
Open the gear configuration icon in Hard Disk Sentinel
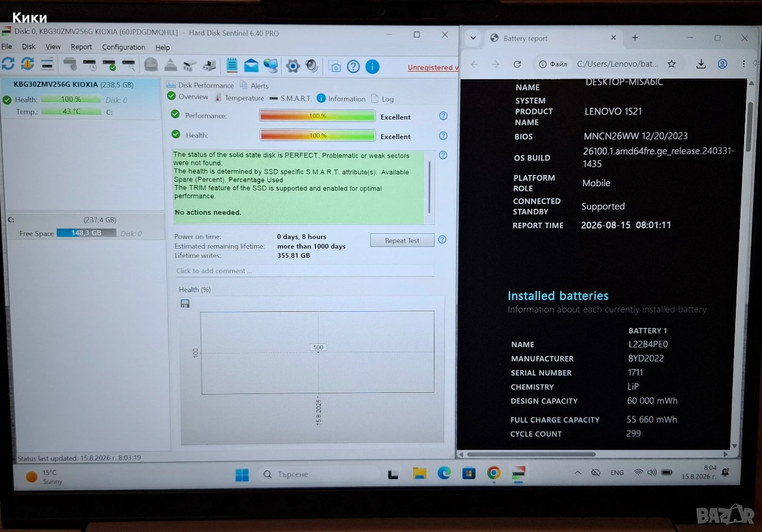click(293, 66)
